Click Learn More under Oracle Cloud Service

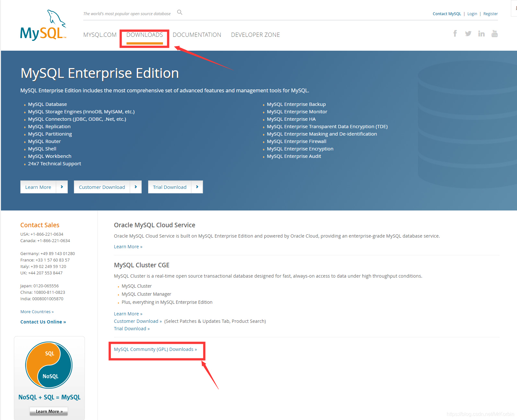pyautogui.click(x=128, y=247)
